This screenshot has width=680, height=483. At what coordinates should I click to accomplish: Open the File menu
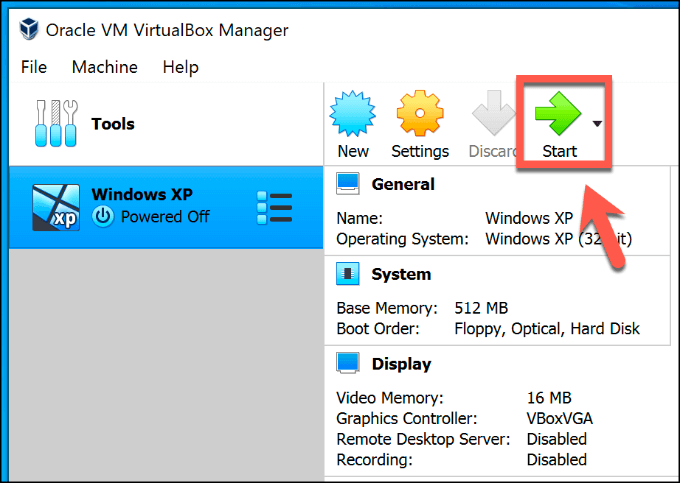pyautogui.click(x=34, y=68)
